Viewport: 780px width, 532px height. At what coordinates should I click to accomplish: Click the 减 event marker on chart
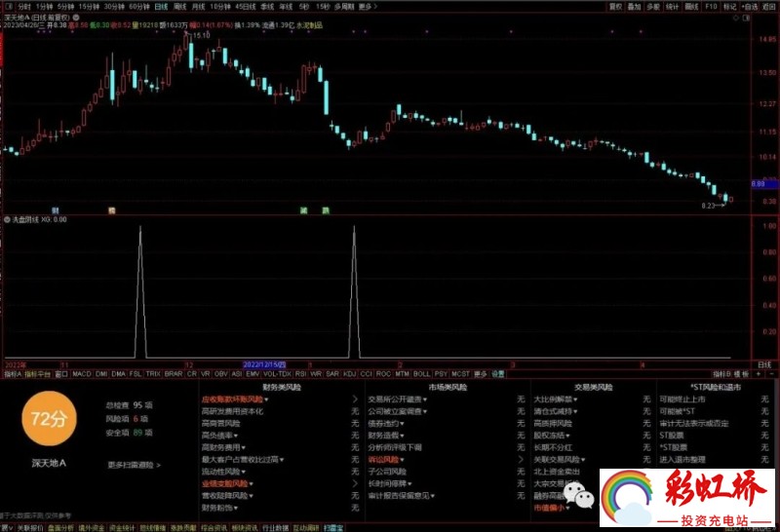pyautogui.click(x=303, y=209)
